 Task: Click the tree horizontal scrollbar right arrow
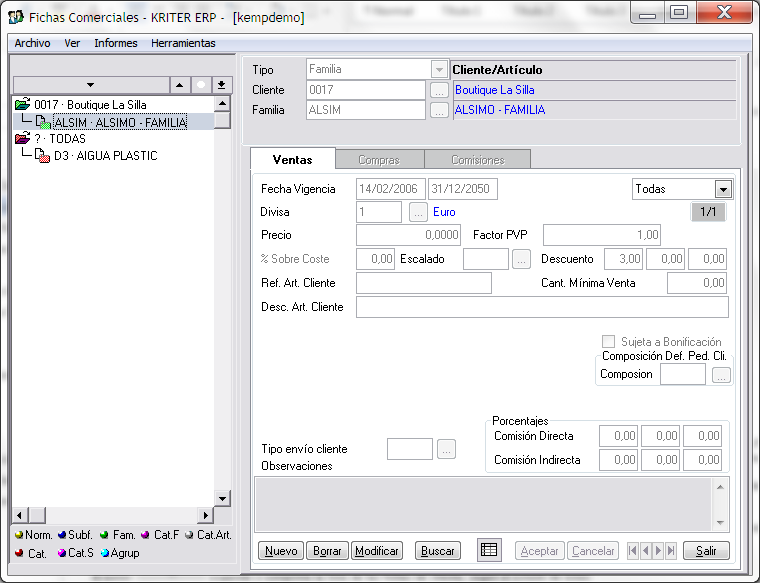click(207, 515)
